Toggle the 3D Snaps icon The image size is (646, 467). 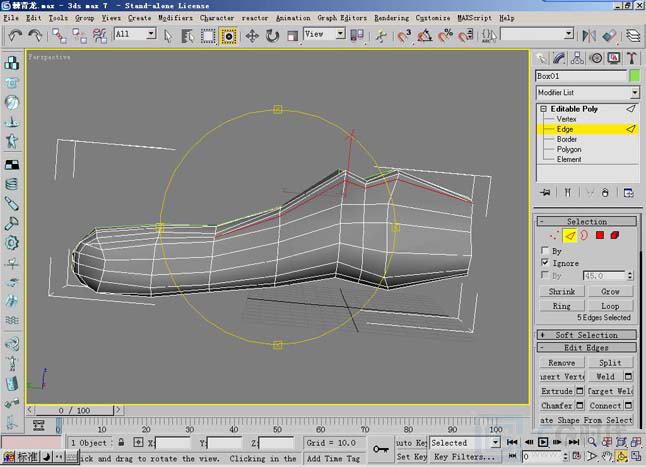click(404, 36)
